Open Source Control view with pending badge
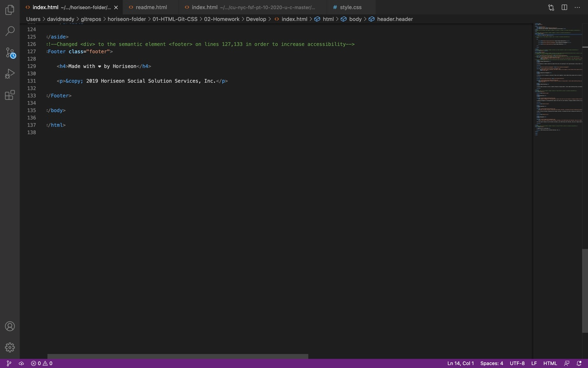The image size is (588, 368). (10, 52)
